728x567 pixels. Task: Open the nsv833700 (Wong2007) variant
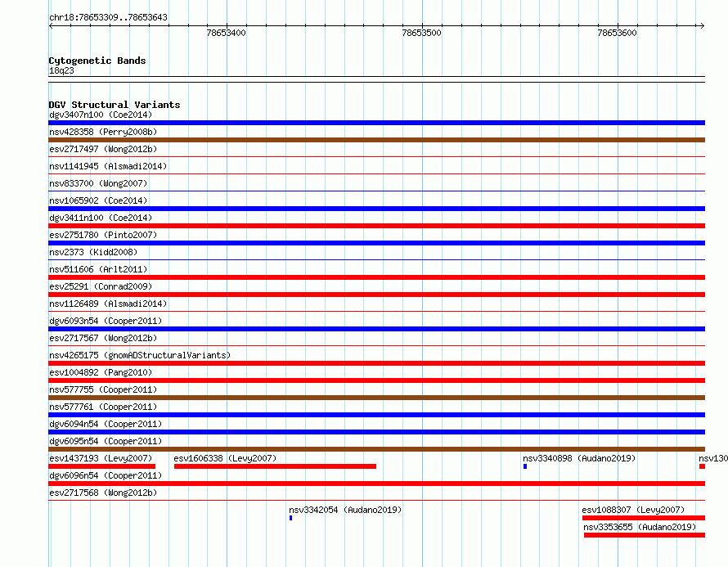tap(98, 183)
